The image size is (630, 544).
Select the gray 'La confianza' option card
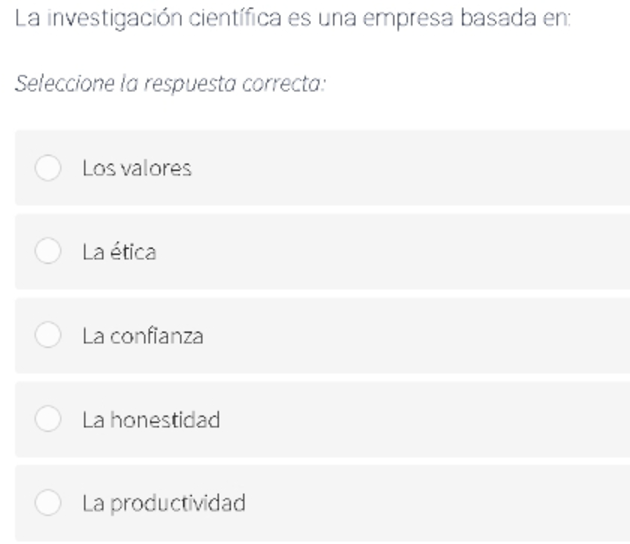pyautogui.click(x=322, y=335)
